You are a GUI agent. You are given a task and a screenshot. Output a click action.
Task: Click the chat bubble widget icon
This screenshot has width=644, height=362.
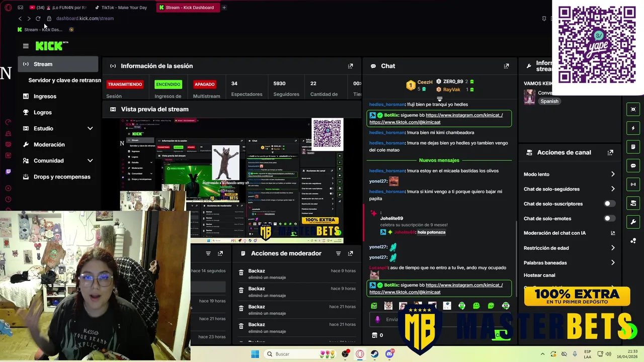pyautogui.click(x=633, y=165)
